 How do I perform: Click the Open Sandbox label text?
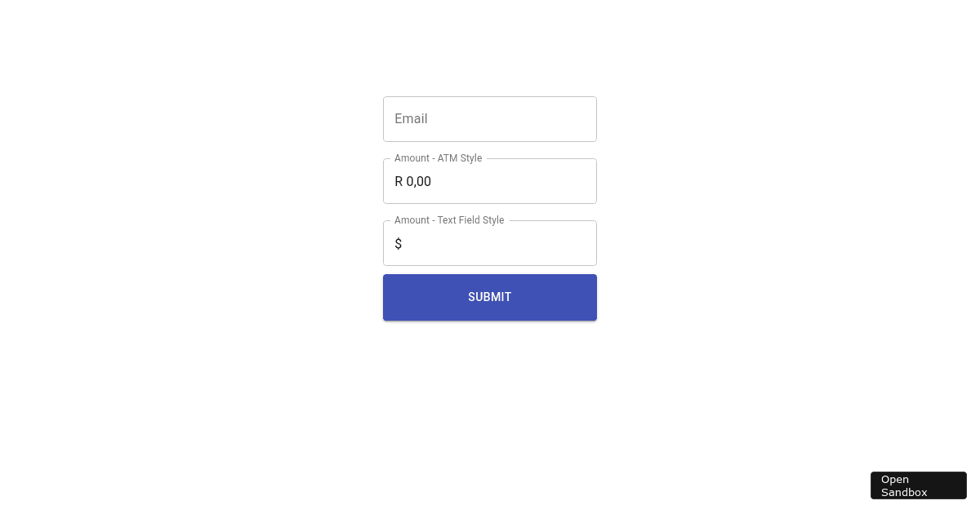(903, 485)
